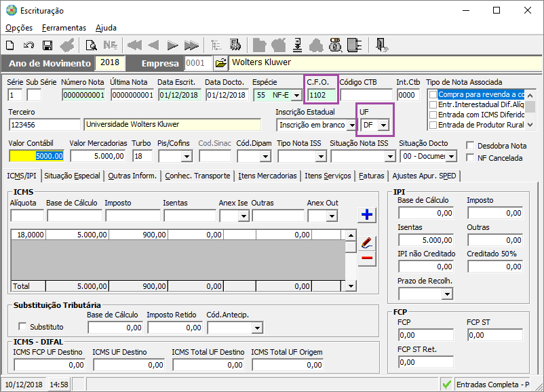Click the Código CTB input field
Screen dimensions: 544x392
coord(366,95)
